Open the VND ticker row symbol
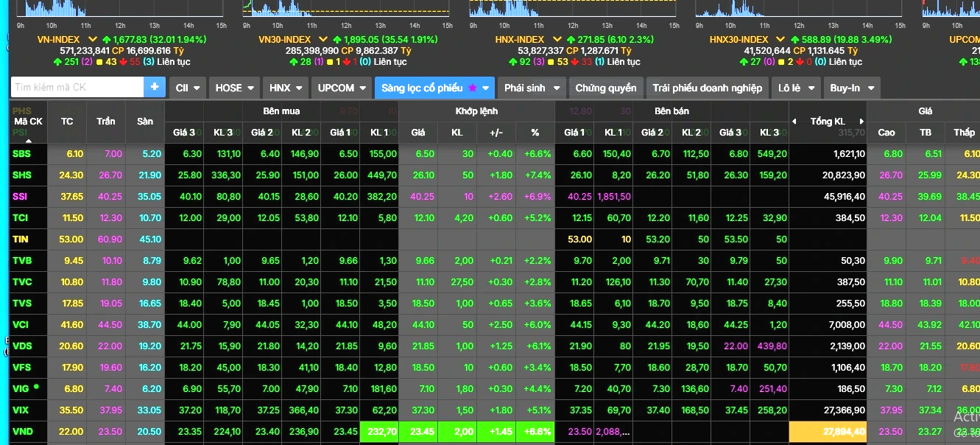This screenshot has width=980, height=445. click(22, 432)
